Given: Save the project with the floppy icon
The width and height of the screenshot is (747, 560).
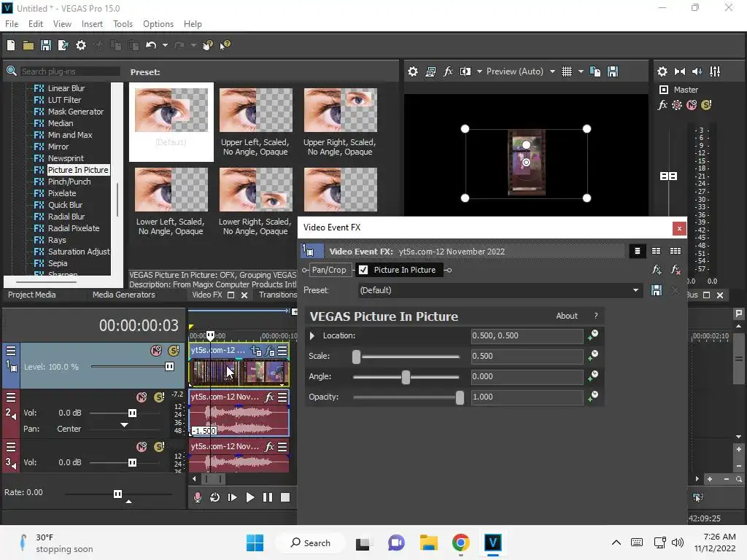Looking at the screenshot, I should coord(46,45).
